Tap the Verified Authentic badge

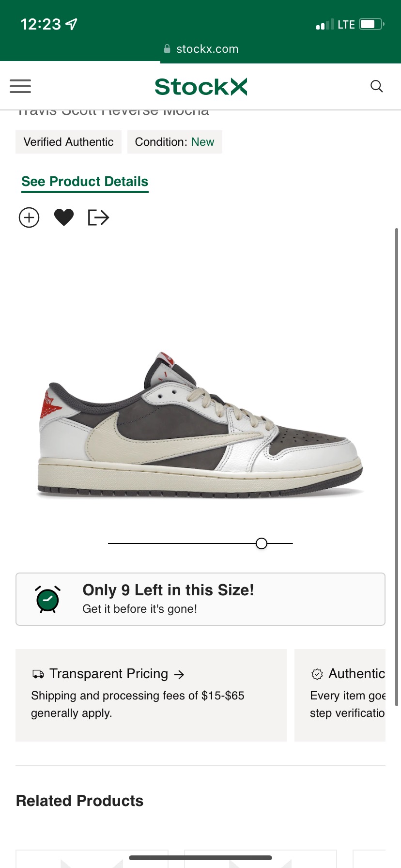[x=68, y=142]
